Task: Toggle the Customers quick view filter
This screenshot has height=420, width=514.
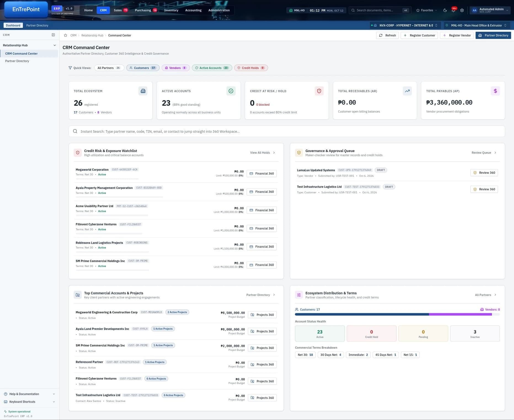Action: (143, 68)
